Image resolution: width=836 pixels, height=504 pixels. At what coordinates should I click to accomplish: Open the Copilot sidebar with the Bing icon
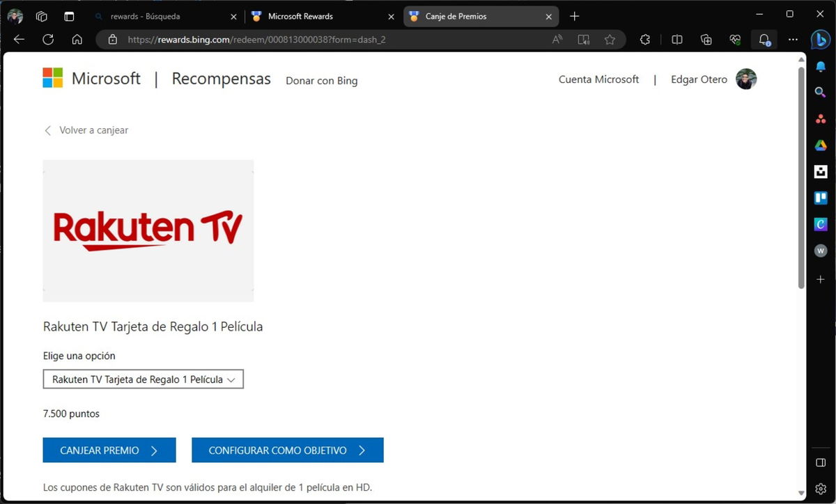click(x=821, y=40)
